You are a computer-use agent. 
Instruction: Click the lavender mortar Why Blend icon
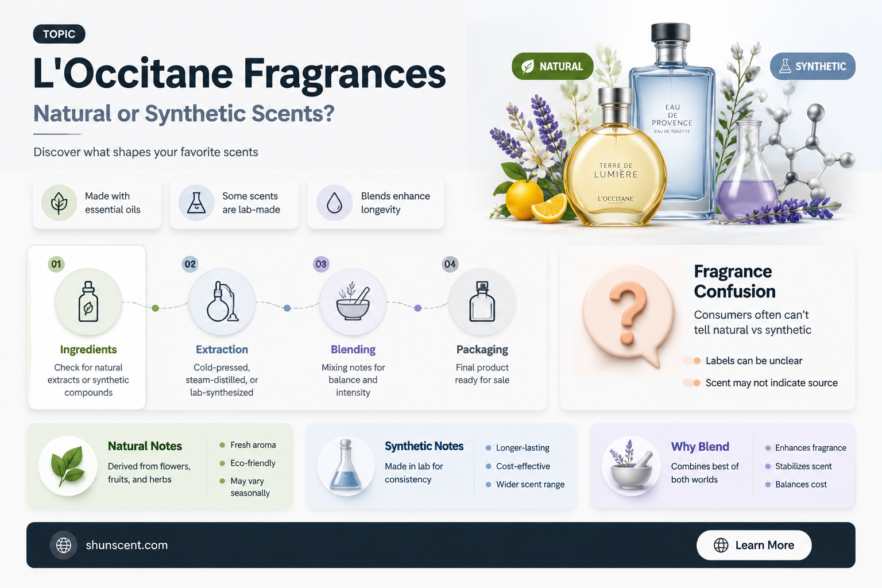tap(631, 466)
